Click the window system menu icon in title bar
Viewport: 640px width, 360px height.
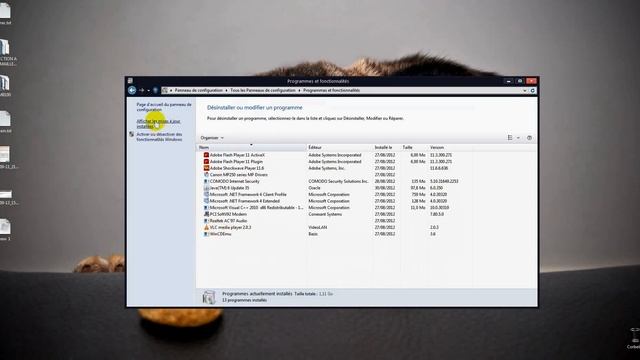tap(130, 81)
